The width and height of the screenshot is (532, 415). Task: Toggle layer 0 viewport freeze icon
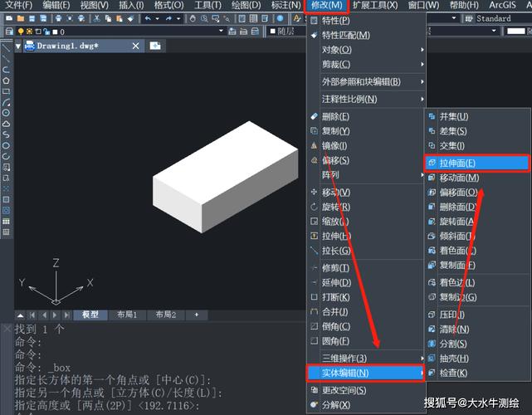[38, 32]
